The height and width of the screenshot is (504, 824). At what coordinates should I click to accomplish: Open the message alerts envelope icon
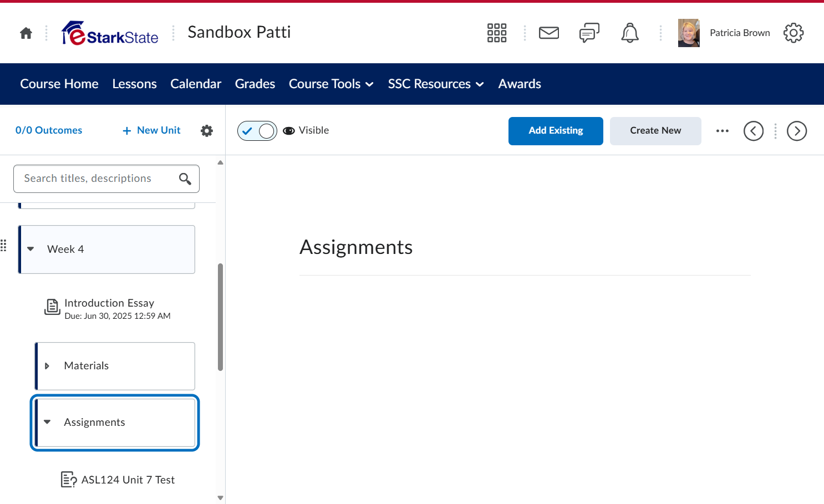[x=549, y=33]
